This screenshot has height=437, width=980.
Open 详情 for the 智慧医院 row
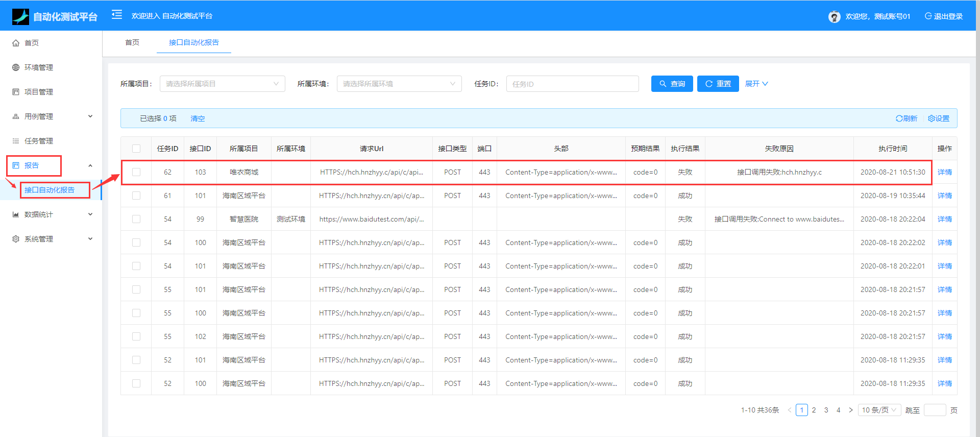(x=945, y=219)
